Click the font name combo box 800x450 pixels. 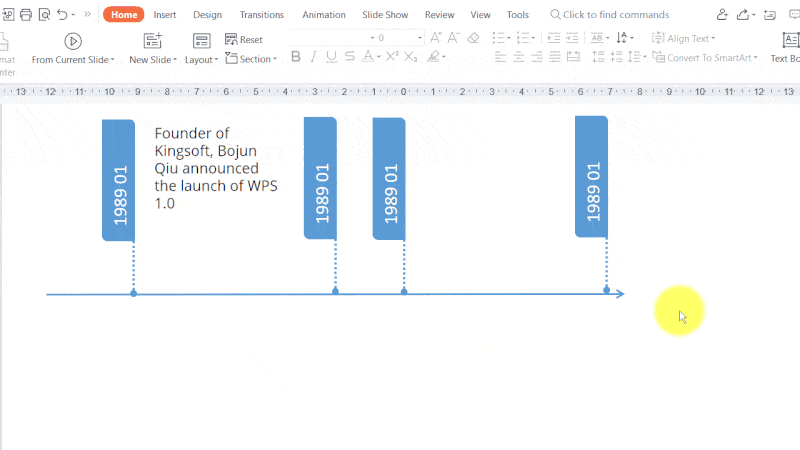[332, 38]
